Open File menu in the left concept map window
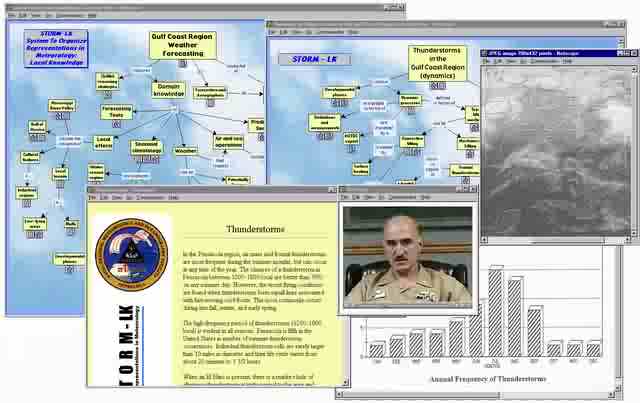The width and height of the screenshot is (640, 403). coord(11,17)
